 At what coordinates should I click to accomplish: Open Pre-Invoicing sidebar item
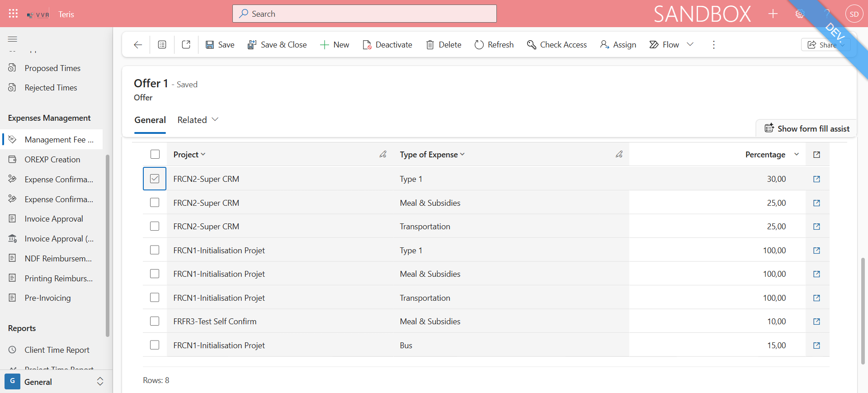click(52, 298)
